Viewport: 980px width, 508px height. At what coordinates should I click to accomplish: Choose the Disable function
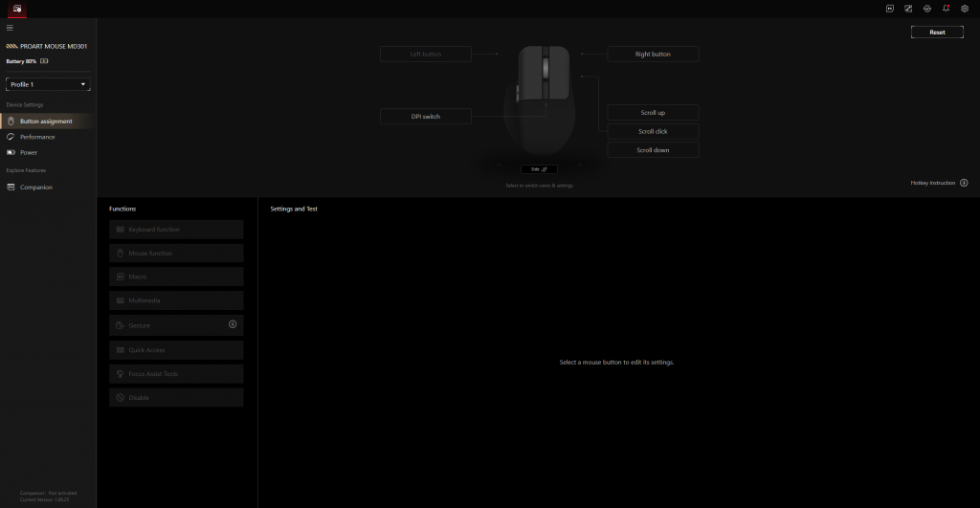[176, 397]
